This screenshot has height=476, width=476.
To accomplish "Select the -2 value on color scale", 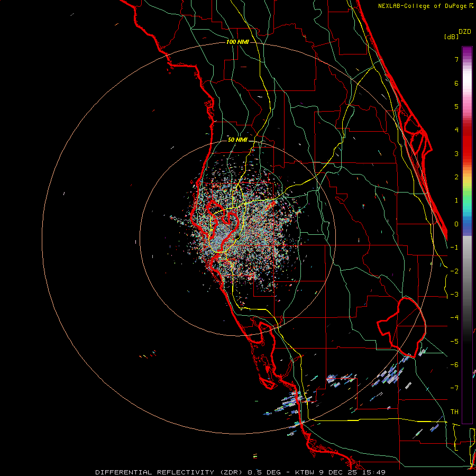I will point(454,271).
